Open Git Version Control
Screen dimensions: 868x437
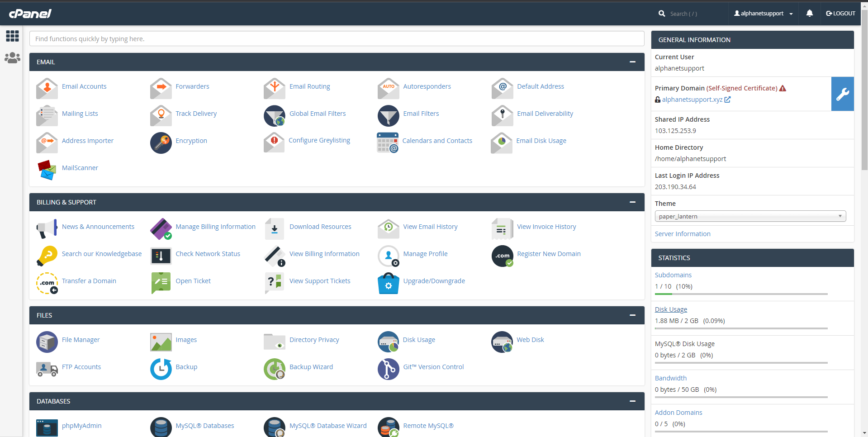[x=433, y=367]
